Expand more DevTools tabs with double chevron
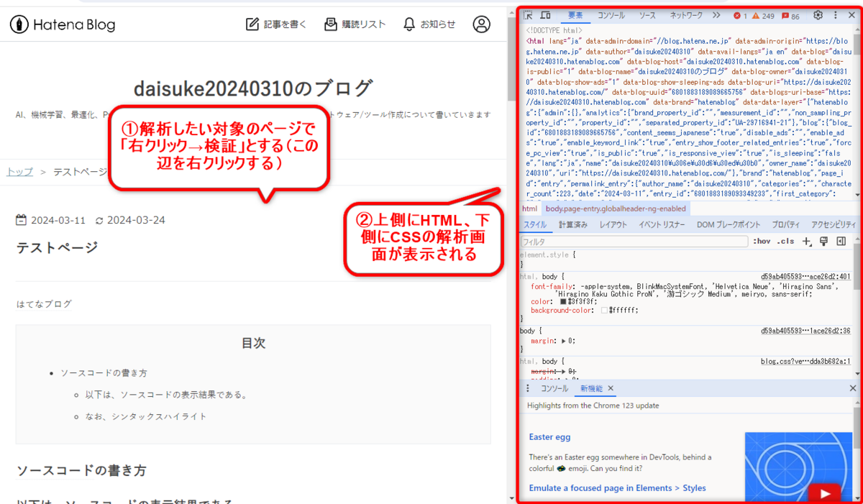Image resolution: width=863 pixels, height=504 pixels. (716, 15)
